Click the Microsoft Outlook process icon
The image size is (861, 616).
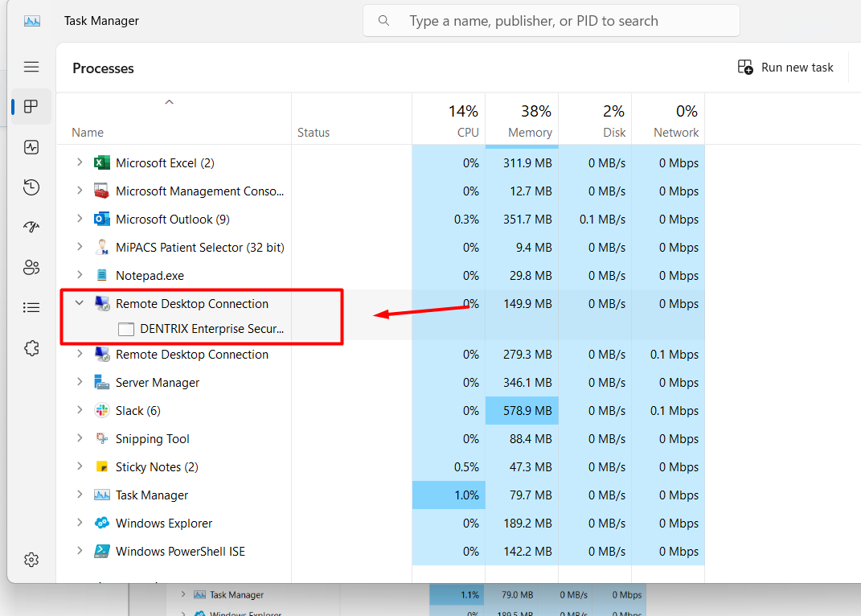101,220
